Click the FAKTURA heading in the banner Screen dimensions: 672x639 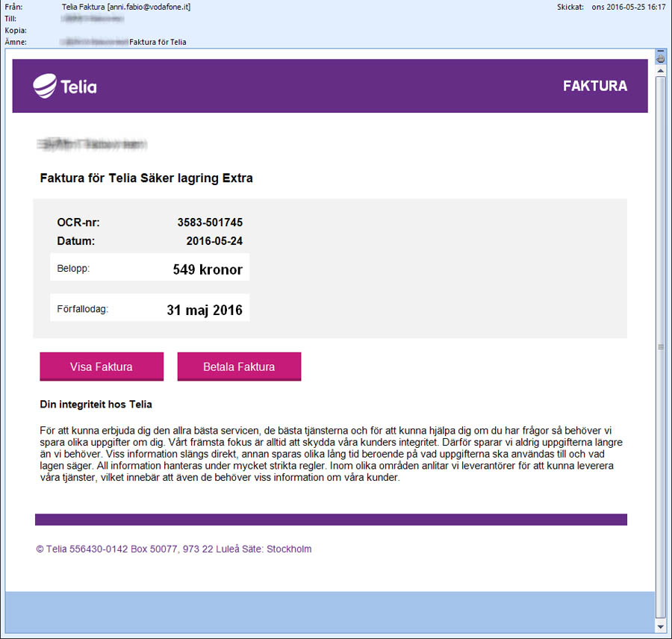coord(595,86)
